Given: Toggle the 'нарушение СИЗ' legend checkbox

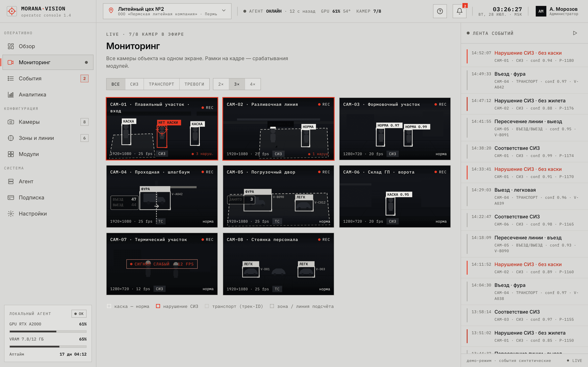Looking at the screenshot, I should tap(158, 306).
